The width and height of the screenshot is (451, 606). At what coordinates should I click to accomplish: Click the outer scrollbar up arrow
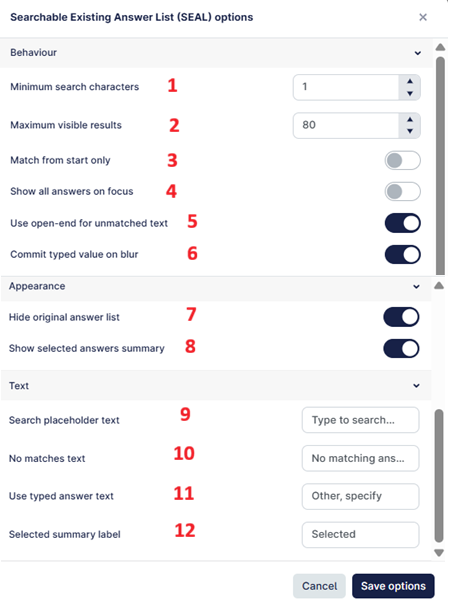point(440,48)
